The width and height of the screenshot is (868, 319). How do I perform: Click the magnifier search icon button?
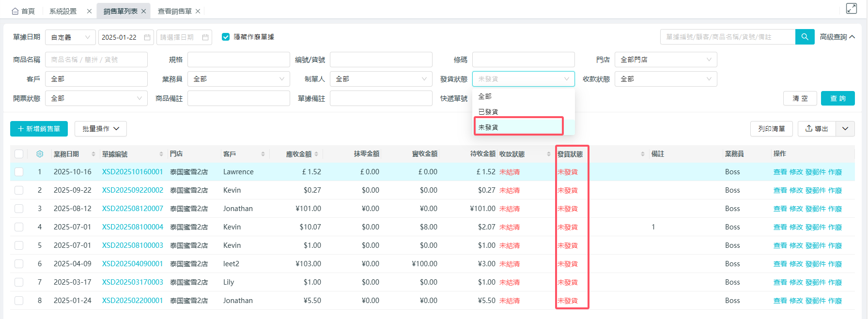coord(805,37)
